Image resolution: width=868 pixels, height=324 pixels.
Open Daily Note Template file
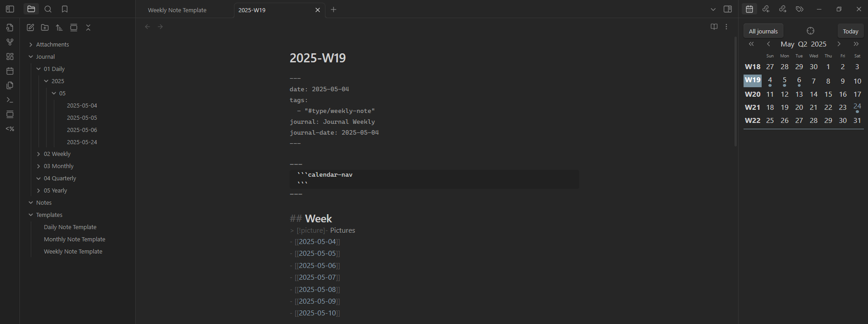pyautogui.click(x=70, y=227)
